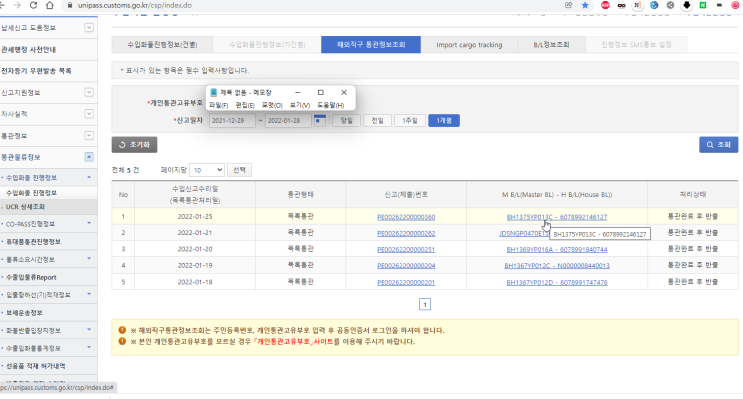Collapse the 통관물류정보 sidebar section

89,157
